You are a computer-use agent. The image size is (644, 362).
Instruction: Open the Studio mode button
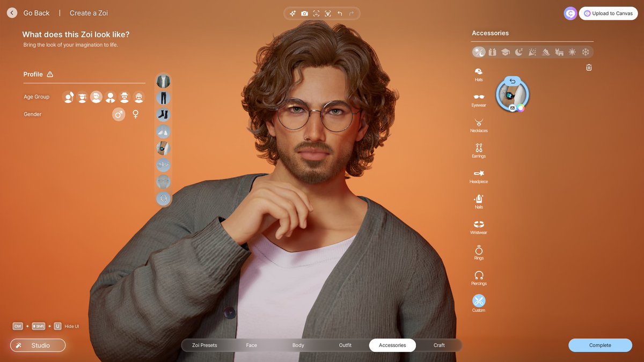pyautogui.click(x=38, y=345)
